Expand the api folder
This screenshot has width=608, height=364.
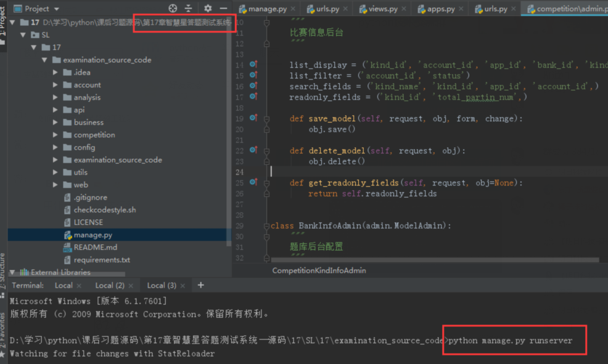(x=55, y=110)
